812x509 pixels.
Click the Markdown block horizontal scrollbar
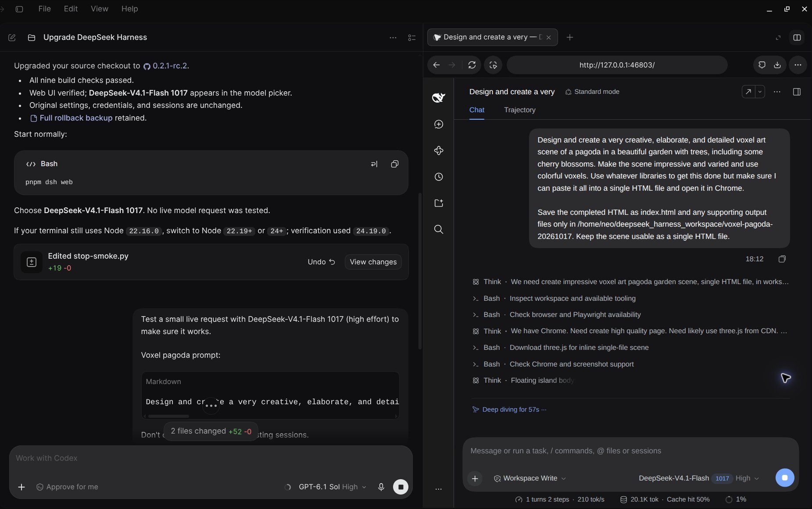(x=169, y=416)
